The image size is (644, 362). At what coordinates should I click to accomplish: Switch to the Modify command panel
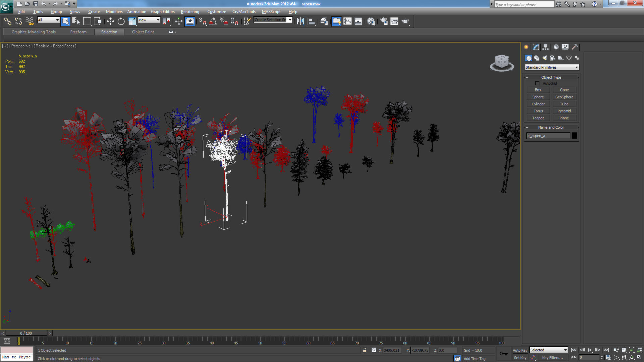pos(535,47)
